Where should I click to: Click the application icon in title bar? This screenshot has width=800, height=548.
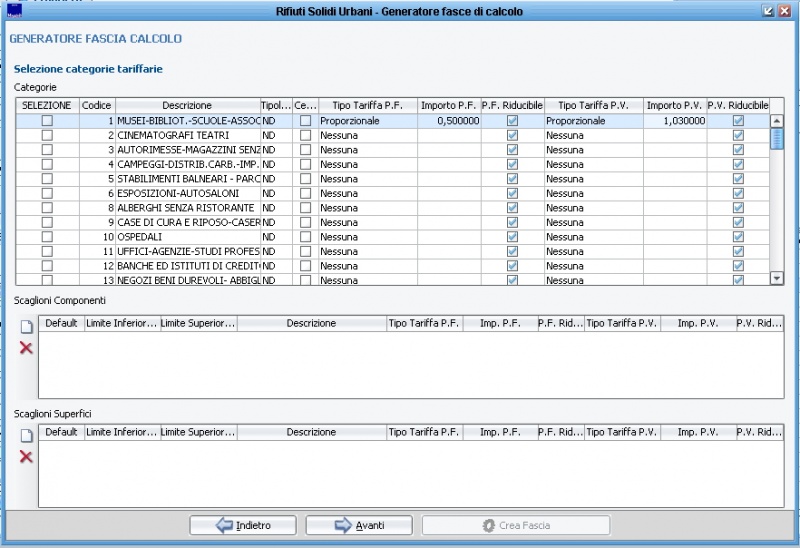[x=14, y=11]
